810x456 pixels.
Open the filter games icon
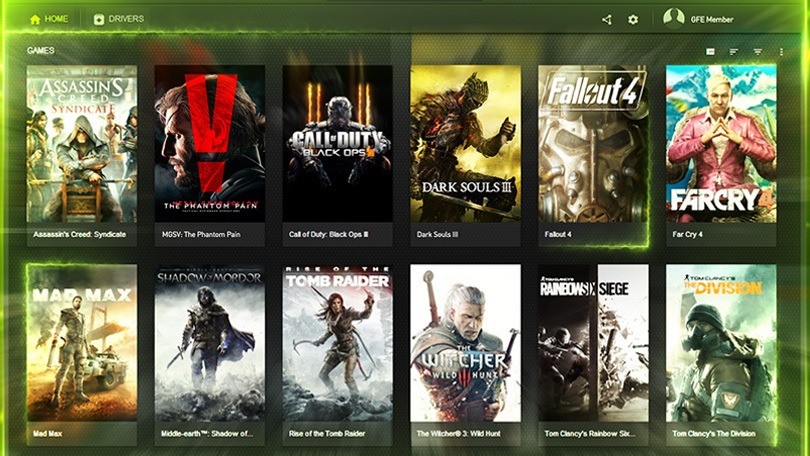click(757, 51)
